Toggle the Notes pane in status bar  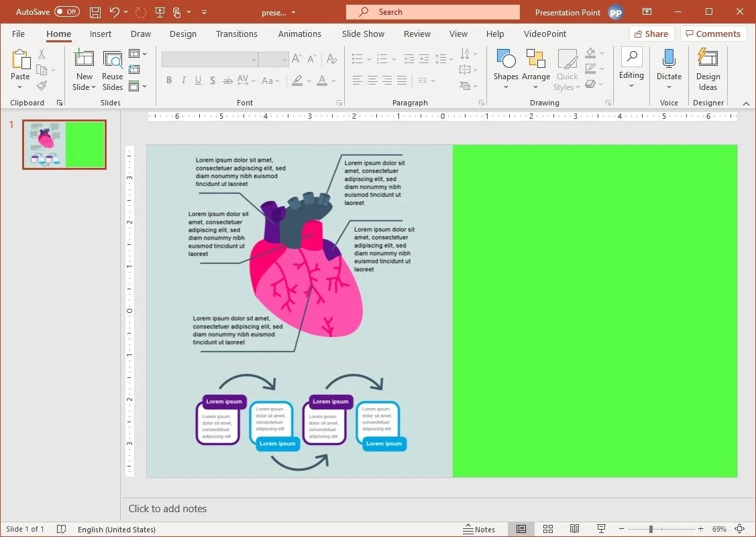480,529
